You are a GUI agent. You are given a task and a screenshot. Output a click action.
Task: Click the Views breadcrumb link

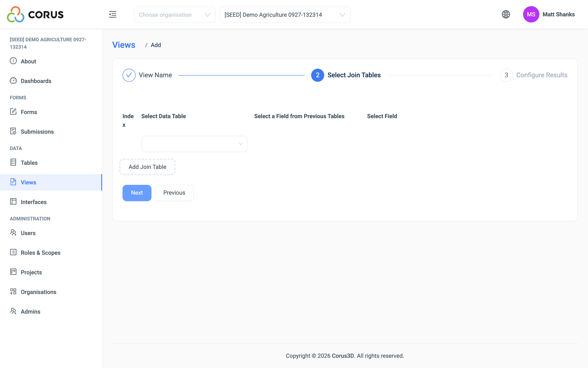pos(124,45)
